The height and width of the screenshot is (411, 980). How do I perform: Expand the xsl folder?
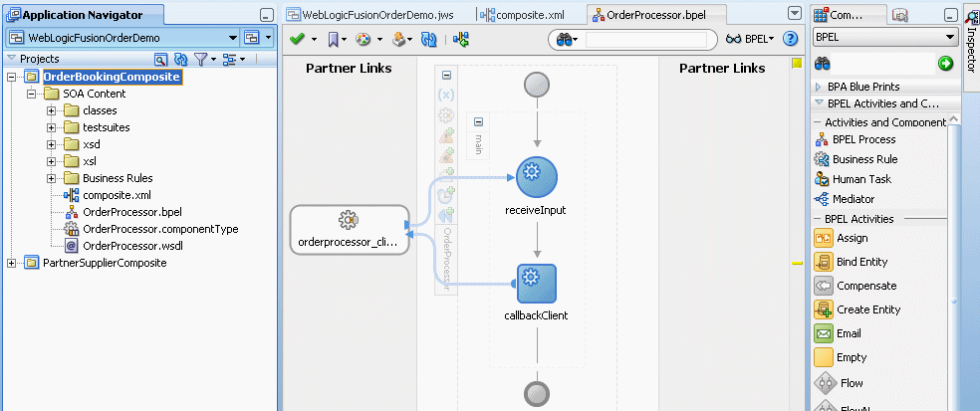click(51, 161)
